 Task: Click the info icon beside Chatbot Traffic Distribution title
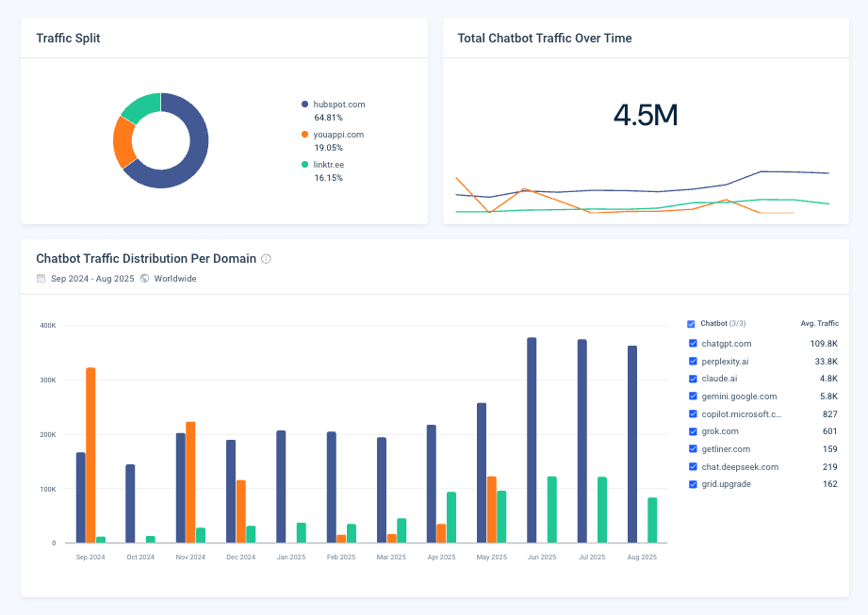pyautogui.click(x=266, y=259)
